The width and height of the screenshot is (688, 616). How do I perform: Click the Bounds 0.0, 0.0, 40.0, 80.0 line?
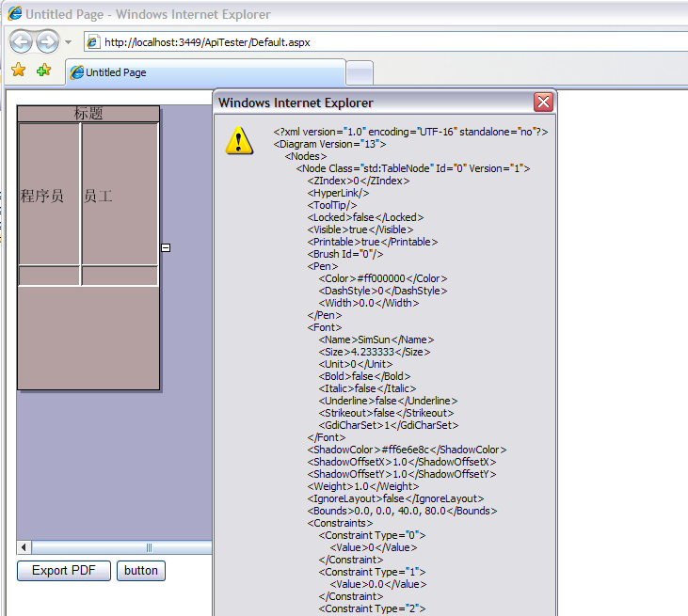(x=402, y=512)
